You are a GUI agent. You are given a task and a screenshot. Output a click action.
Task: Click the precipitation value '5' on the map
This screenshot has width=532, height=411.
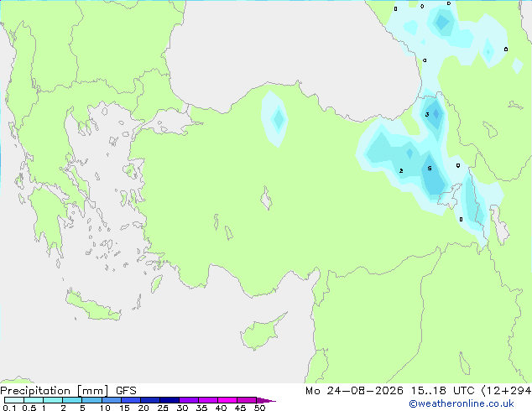click(x=430, y=169)
